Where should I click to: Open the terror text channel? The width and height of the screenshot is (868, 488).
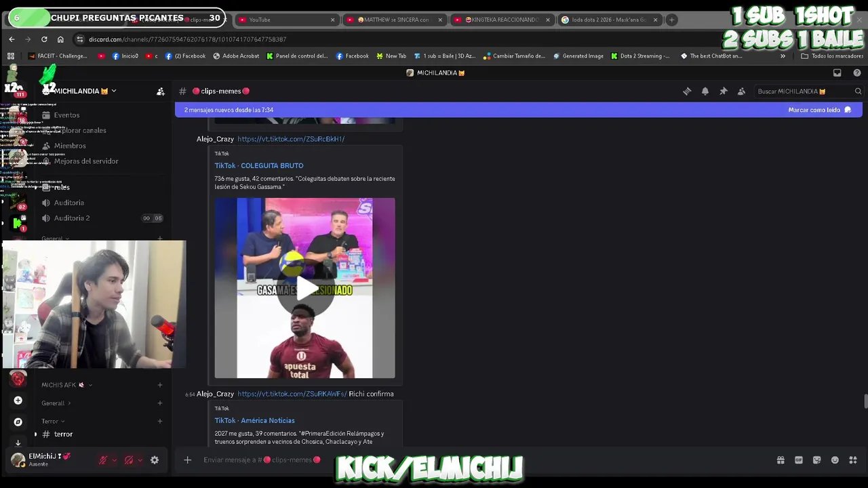(63, 434)
